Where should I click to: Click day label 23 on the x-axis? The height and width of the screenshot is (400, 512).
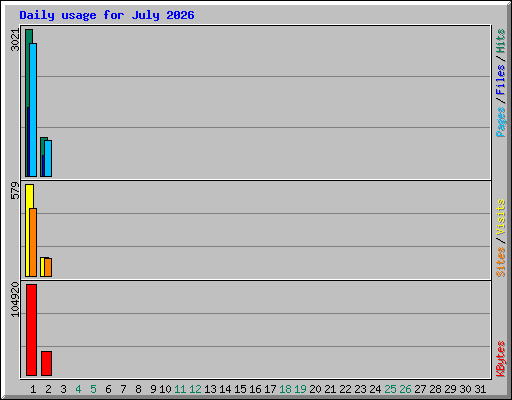click(360, 389)
